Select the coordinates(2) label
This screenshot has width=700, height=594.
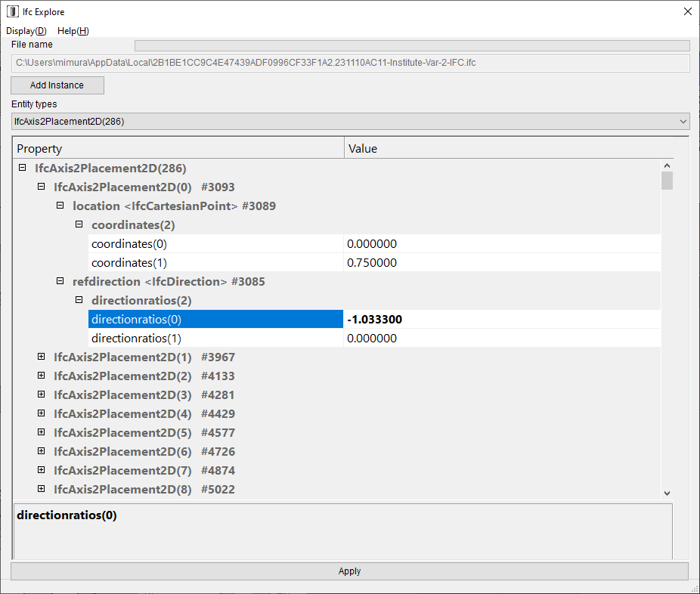click(x=133, y=225)
